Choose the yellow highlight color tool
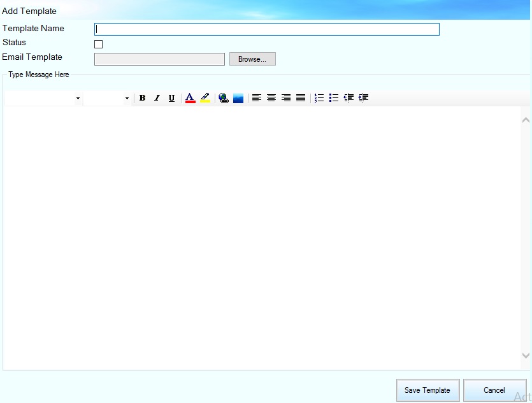The image size is (532, 403). 205,98
